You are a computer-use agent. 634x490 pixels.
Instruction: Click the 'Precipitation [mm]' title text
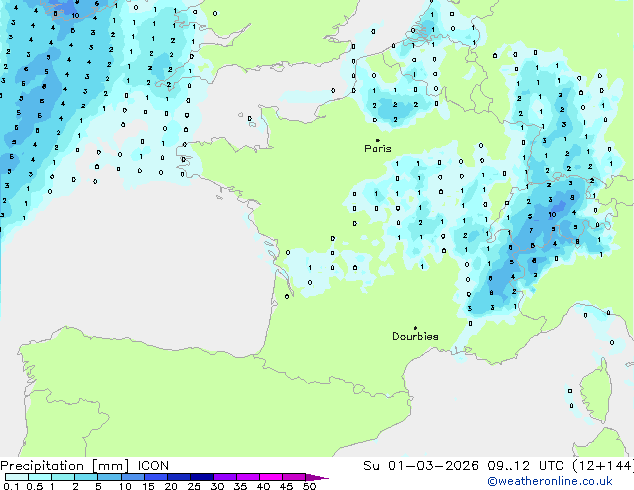click(x=65, y=466)
